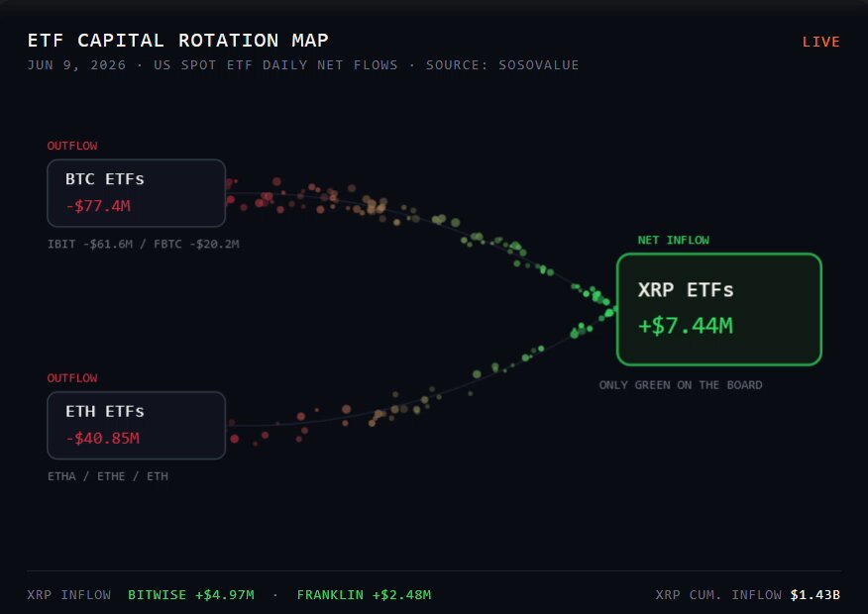Click the OUTFLOW label above BTC ETFs

point(72,146)
